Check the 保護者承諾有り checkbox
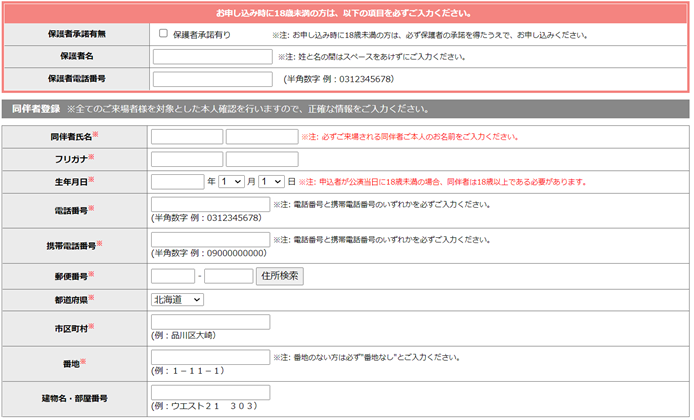Image resolution: width=694 pixels, height=420 pixels. click(x=163, y=33)
